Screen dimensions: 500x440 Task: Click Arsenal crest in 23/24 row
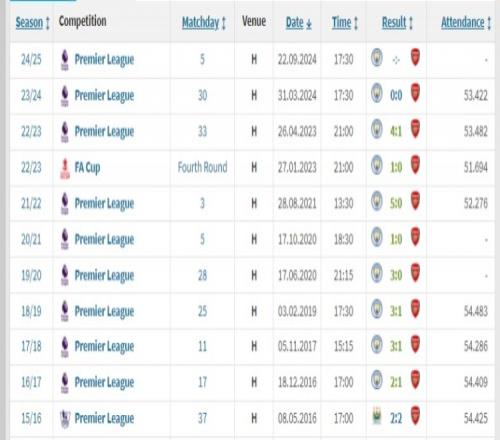click(415, 93)
